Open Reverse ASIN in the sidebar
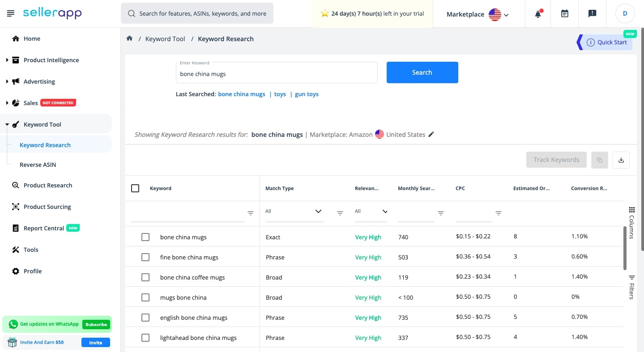644x352 pixels. (x=38, y=165)
